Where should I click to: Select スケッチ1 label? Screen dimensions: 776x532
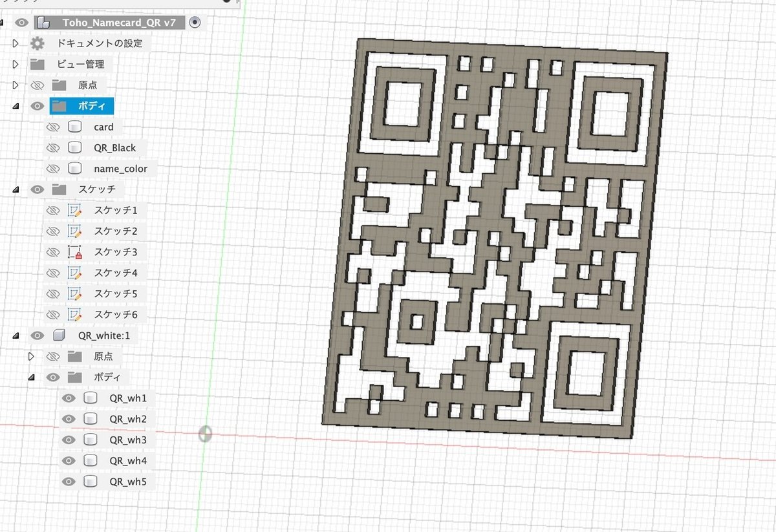point(115,211)
